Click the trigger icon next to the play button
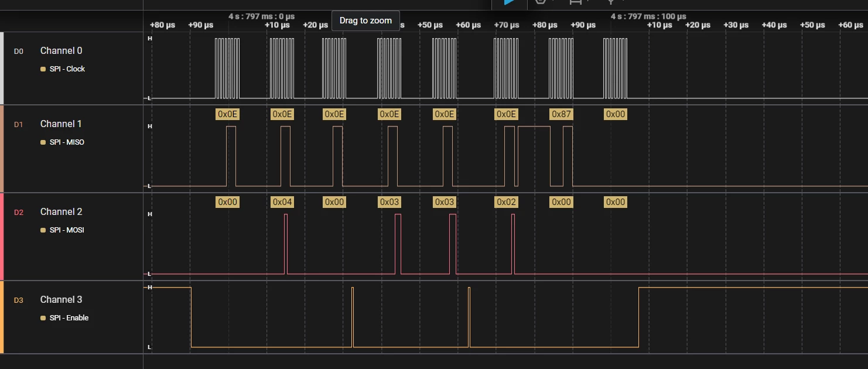The width and height of the screenshot is (868, 369). pyautogui.click(x=541, y=2)
